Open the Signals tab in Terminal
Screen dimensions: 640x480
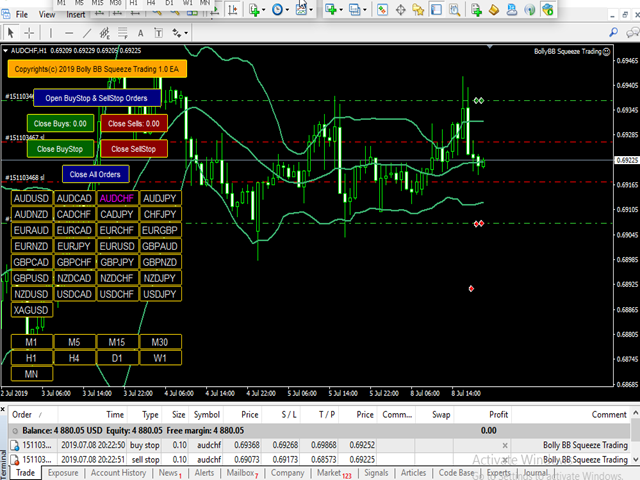pos(376,473)
